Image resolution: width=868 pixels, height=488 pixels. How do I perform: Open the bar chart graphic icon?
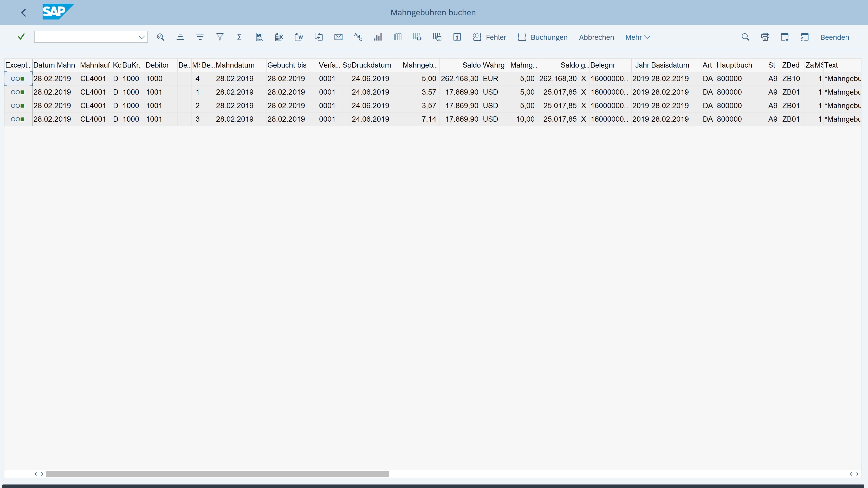click(378, 37)
